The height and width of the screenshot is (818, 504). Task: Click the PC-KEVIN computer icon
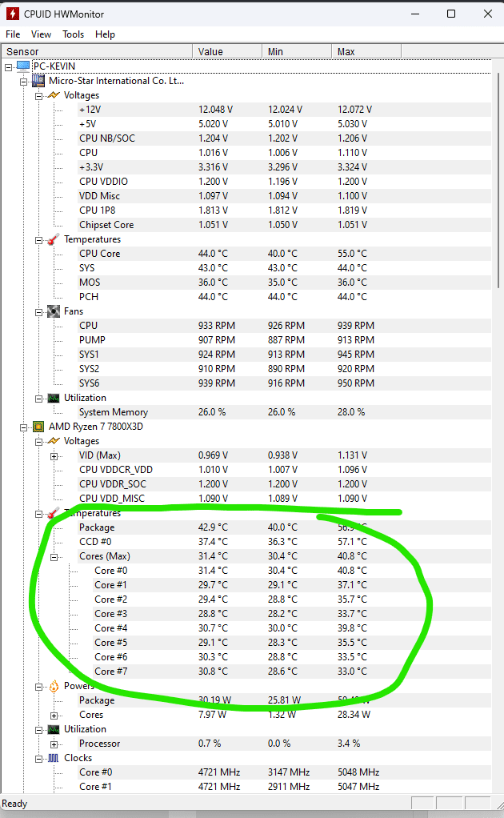click(x=23, y=66)
